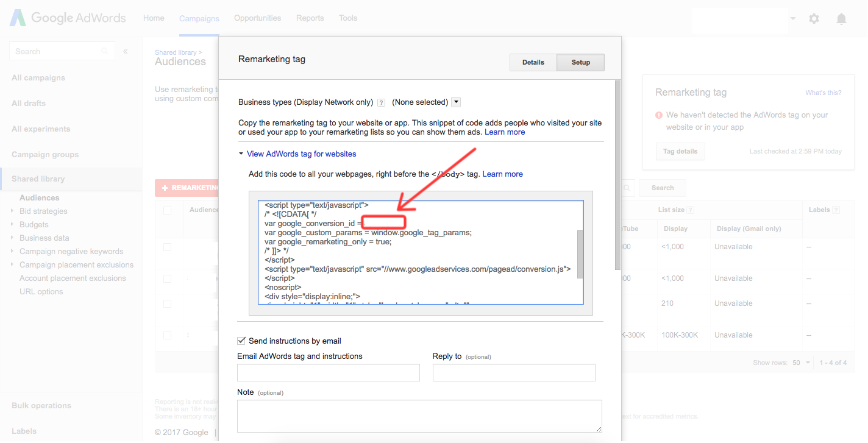The width and height of the screenshot is (868, 443).
Task: Click the help icon next to List size
Action: (x=690, y=210)
